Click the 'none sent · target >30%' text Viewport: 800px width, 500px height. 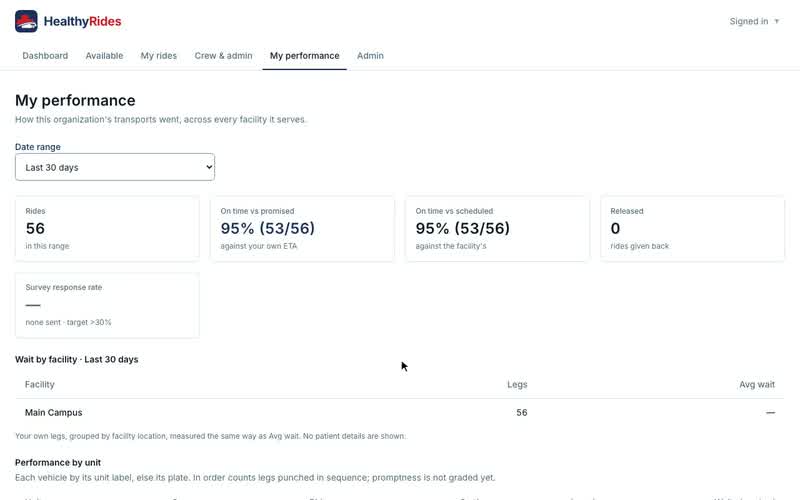point(68,322)
